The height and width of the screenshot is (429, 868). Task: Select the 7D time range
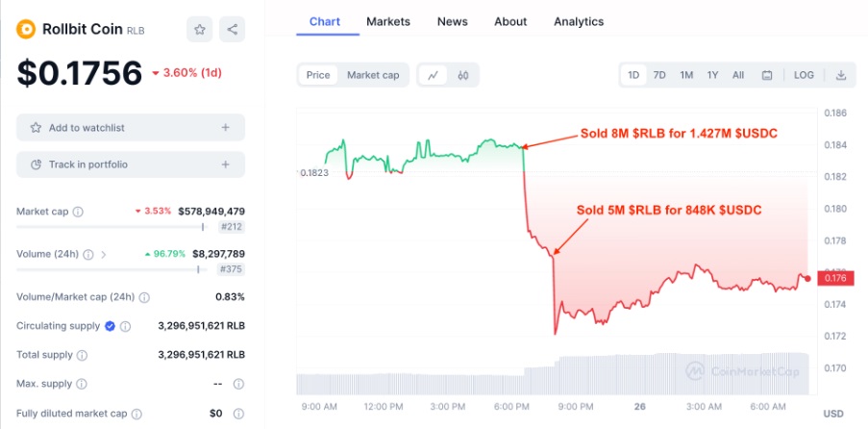659,75
